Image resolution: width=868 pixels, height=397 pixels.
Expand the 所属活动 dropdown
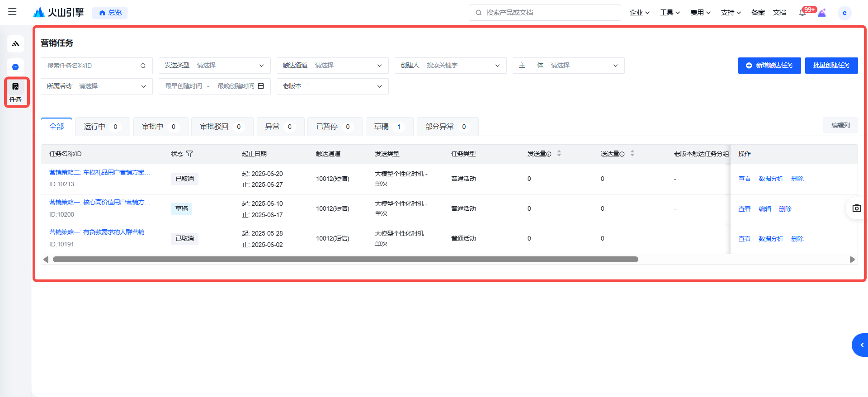(96, 86)
